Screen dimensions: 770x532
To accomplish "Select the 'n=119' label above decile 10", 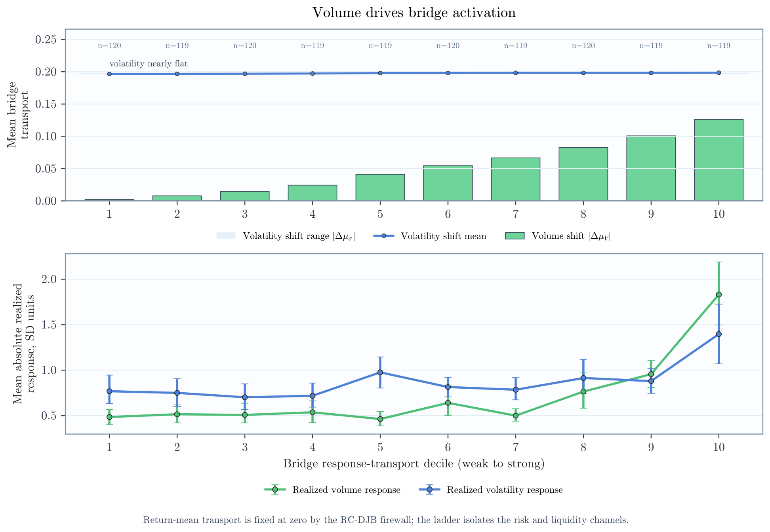I will pos(719,46).
